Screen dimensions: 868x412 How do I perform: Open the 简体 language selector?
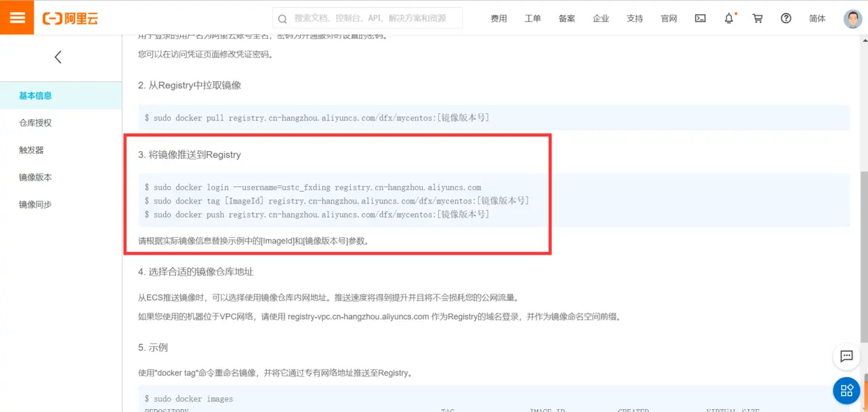tap(817, 18)
